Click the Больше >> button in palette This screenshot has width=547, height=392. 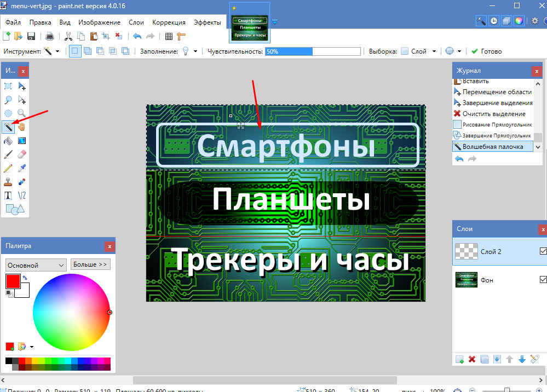[x=90, y=264]
